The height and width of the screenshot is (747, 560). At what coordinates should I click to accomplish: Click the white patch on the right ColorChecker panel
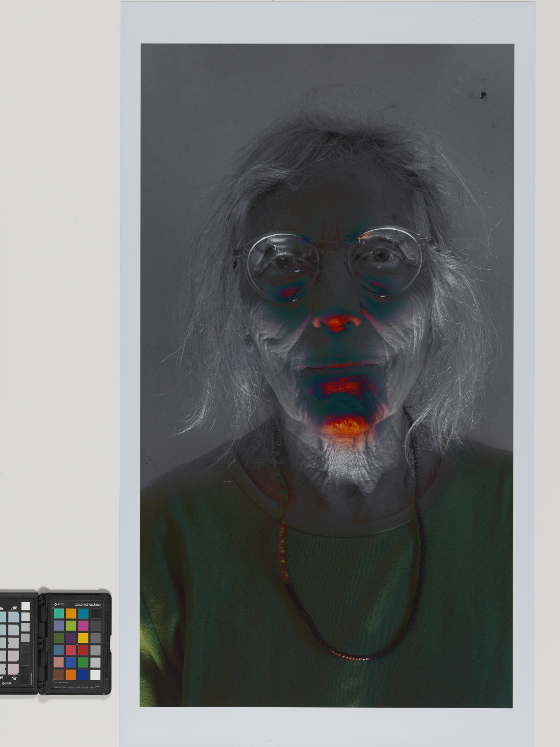point(96,674)
